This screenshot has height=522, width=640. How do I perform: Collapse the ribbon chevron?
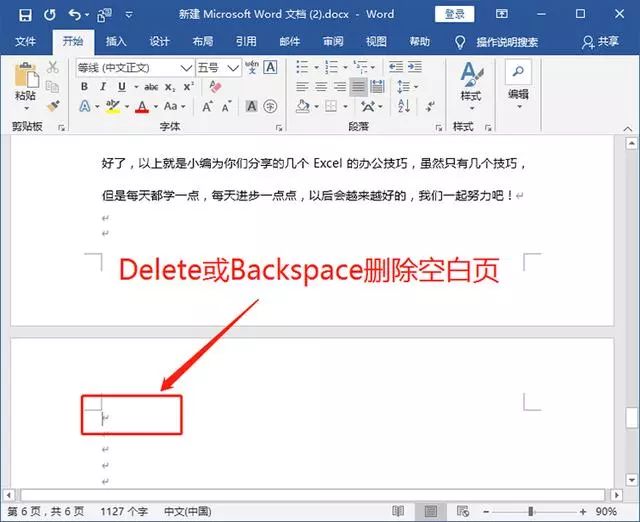tap(628, 129)
